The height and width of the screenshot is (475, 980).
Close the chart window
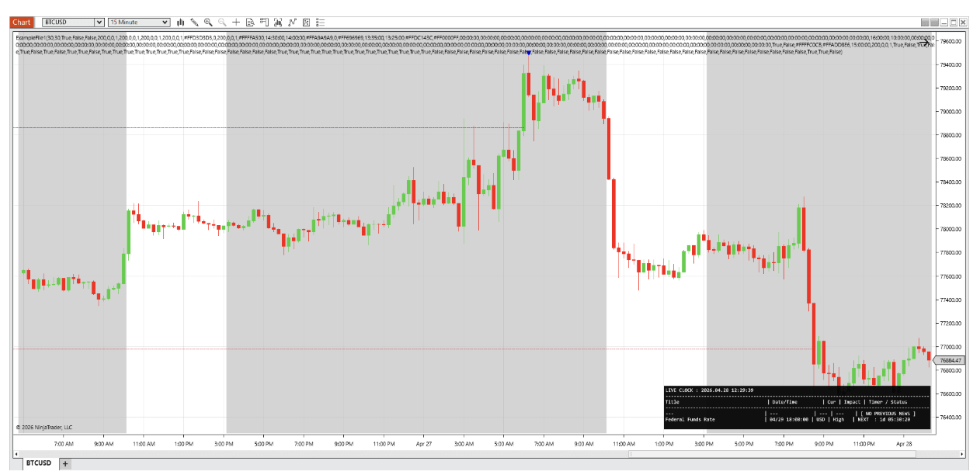(964, 23)
